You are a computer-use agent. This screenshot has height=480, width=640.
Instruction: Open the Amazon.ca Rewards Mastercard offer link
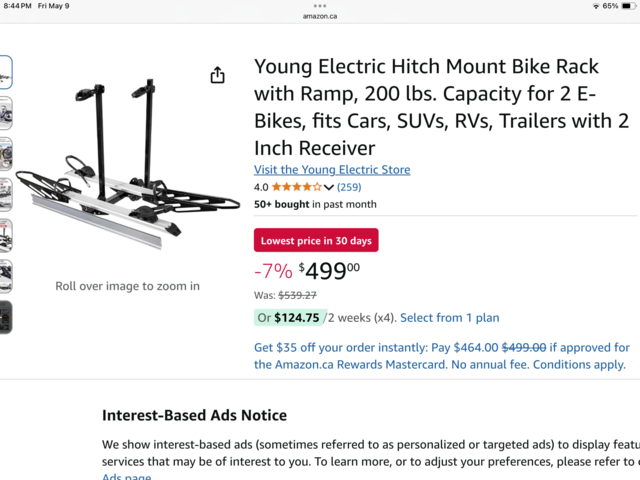(442, 356)
